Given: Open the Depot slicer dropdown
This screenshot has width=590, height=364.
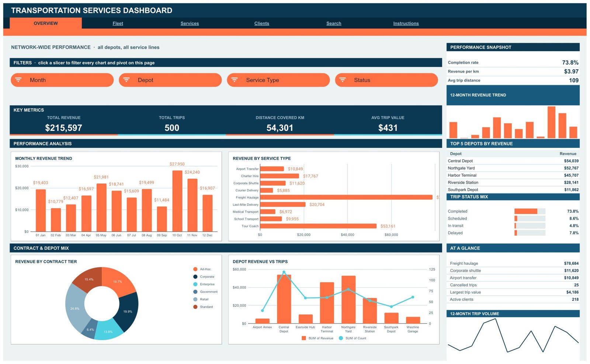Looking at the screenshot, I should [170, 80].
